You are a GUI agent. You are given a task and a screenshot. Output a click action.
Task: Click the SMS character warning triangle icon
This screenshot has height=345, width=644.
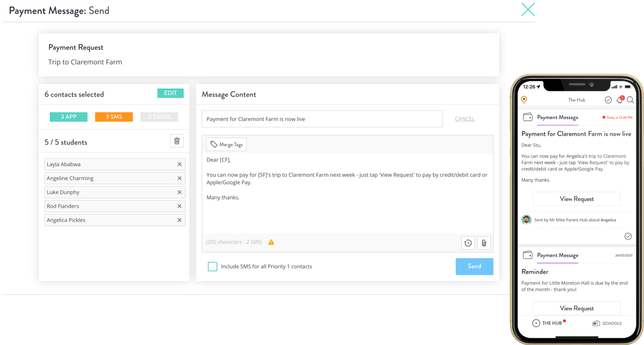[271, 242]
